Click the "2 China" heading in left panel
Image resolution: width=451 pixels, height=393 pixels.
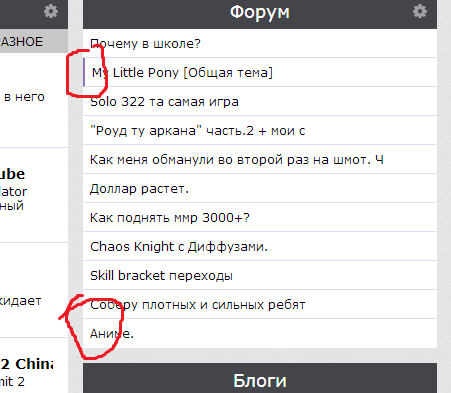point(26,364)
